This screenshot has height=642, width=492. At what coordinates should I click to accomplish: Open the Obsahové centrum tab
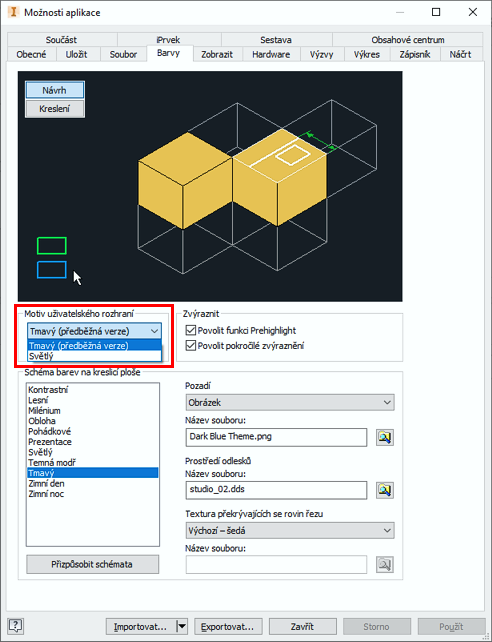pos(408,40)
